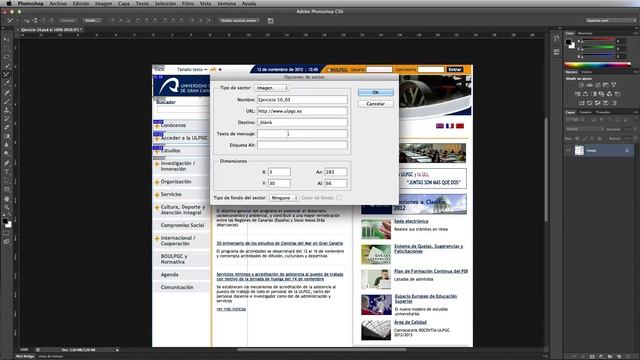Open the Tipo de sector dropdown

point(271,88)
